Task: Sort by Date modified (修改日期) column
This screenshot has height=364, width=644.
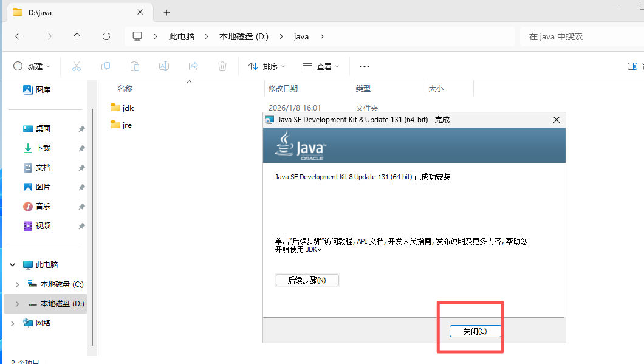Action: pos(283,88)
